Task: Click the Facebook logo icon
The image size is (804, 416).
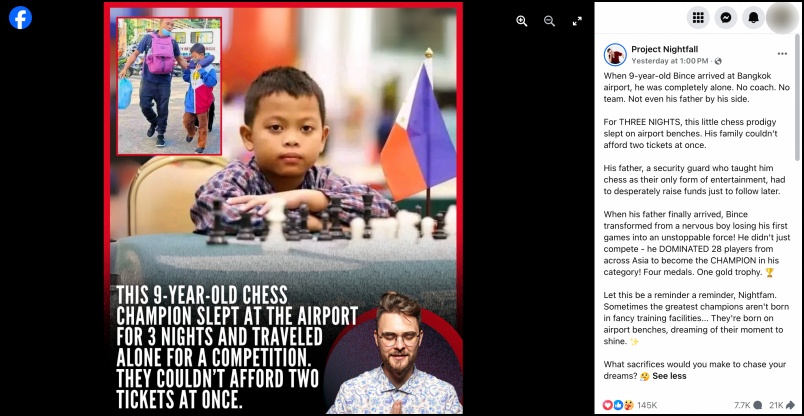Action: pos(21,17)
